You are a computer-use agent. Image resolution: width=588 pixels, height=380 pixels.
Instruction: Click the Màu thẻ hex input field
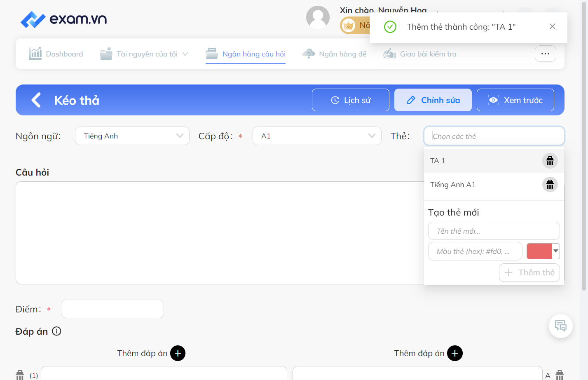475,251
